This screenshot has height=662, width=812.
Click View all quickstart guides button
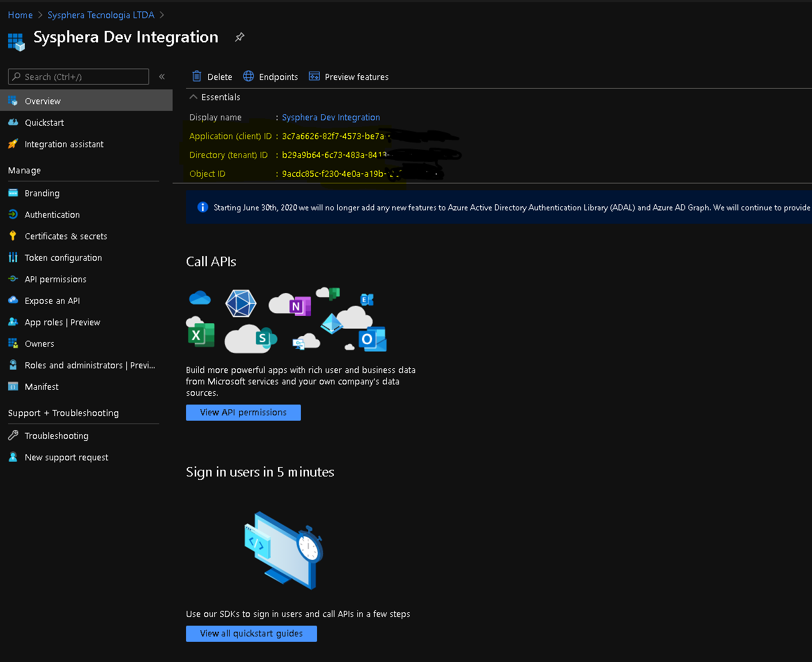tap(251, 634)
